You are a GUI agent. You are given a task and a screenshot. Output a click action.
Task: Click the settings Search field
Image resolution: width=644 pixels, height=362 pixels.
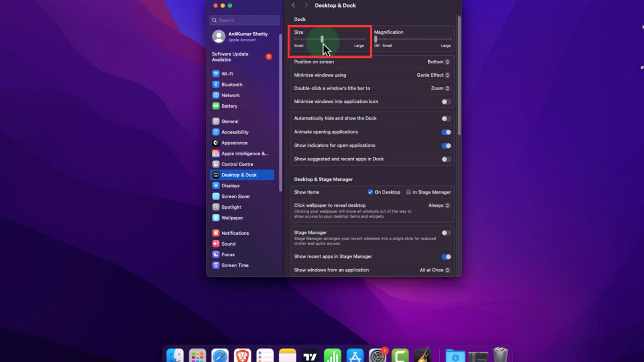pos(244,20)
